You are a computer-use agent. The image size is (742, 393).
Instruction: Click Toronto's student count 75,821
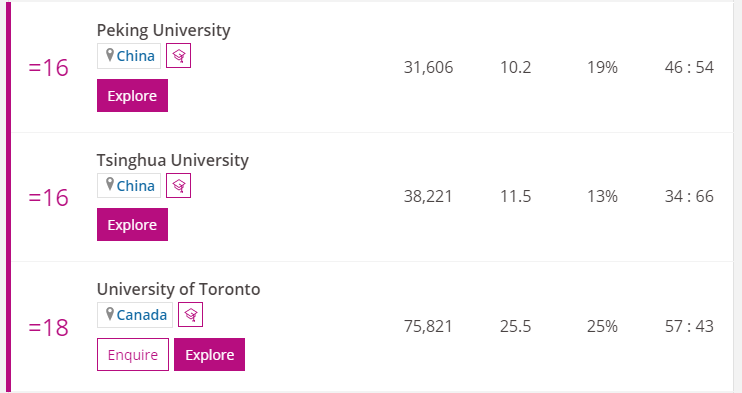coord(428,326)
